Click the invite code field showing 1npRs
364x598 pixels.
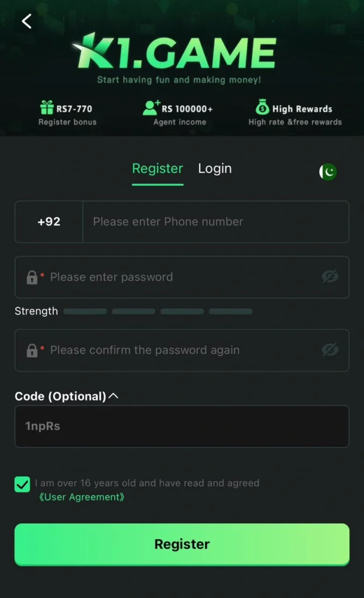pos(182,426)
